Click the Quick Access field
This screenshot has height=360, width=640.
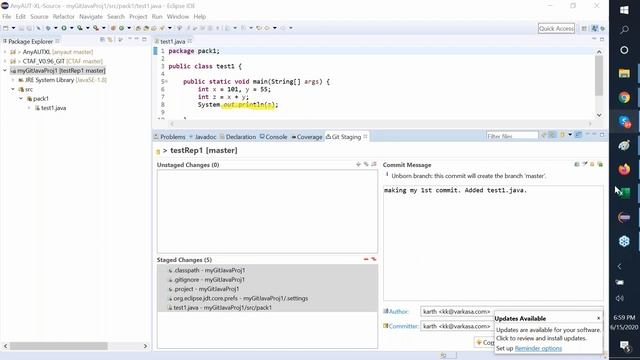tap(556, 28)
